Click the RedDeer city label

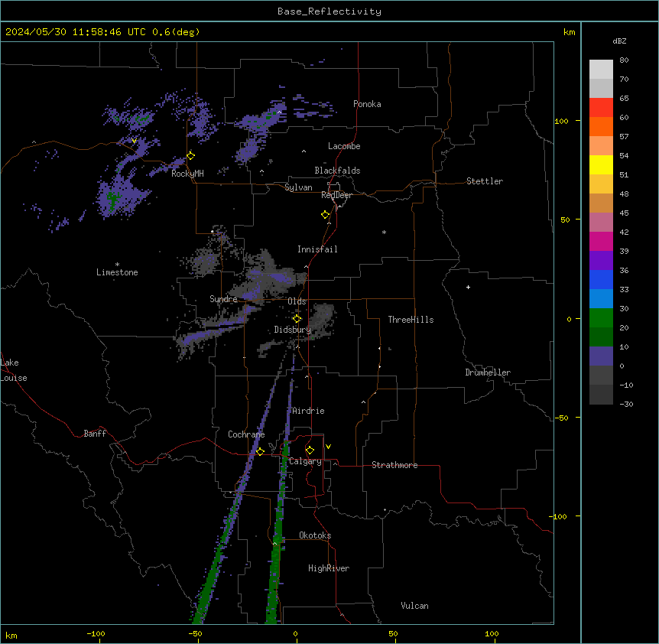coord(336,195)
